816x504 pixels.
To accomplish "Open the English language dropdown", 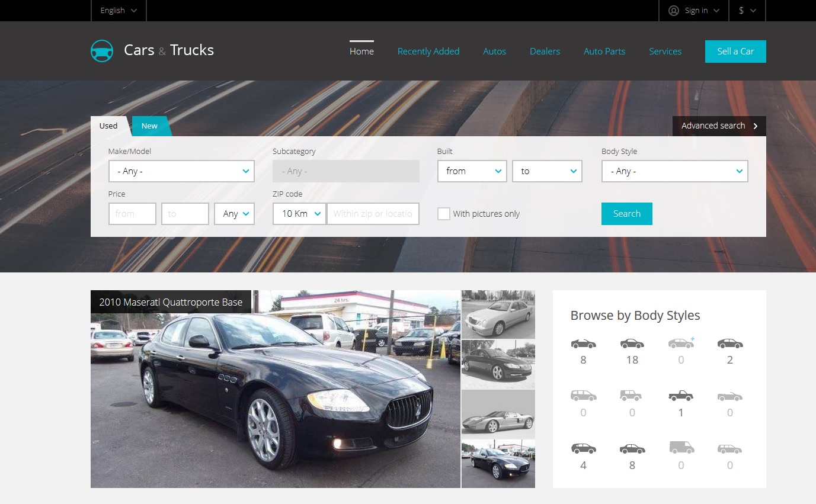I will click(119, 11).
